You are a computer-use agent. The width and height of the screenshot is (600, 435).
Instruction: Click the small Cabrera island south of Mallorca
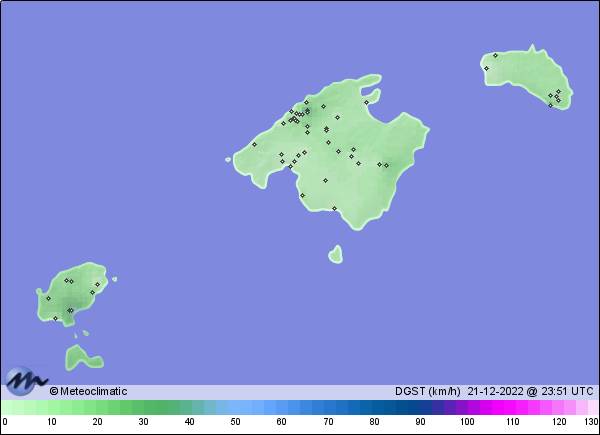pyautogui.click(x=335, y=254)
